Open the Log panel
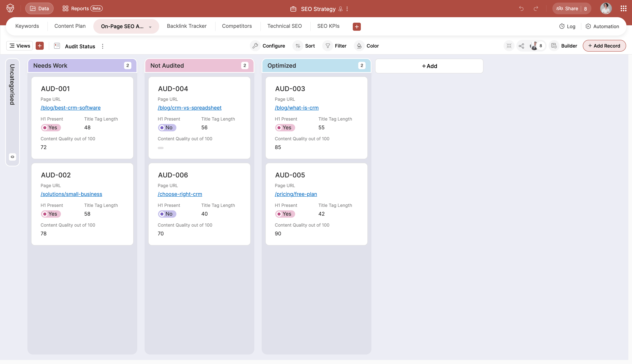The width and height of the screenshot is (632, 364). click(x=567, y=26)
